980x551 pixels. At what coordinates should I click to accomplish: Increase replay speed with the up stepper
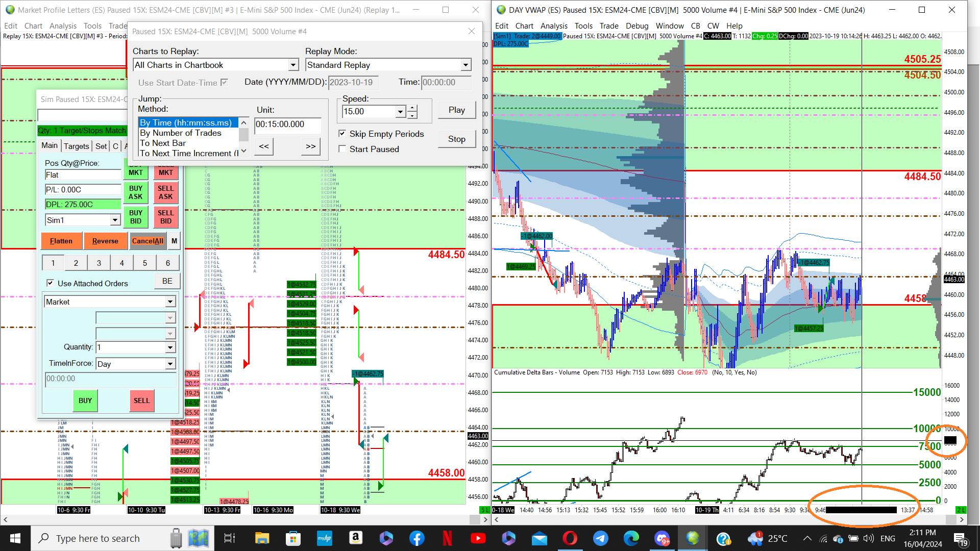click(x=412, y=108)
